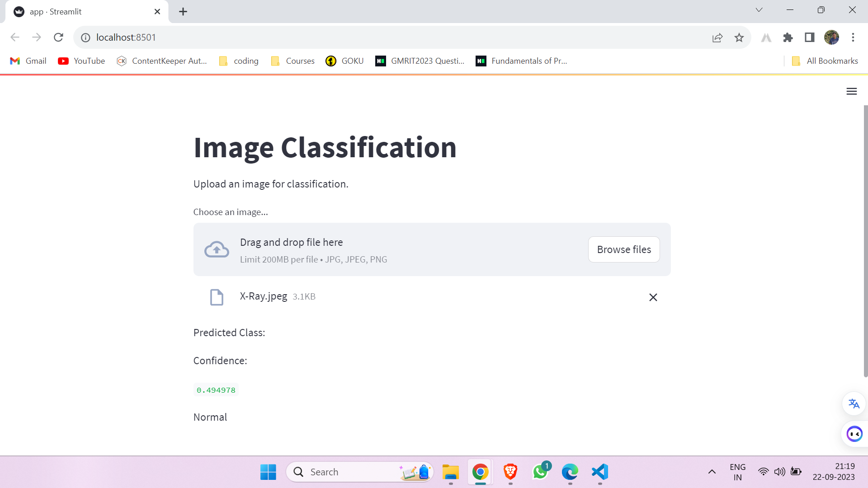Open the Streamlit hamburger menu
The height and width of the screenshot is (488, 868).
point(851,91)
